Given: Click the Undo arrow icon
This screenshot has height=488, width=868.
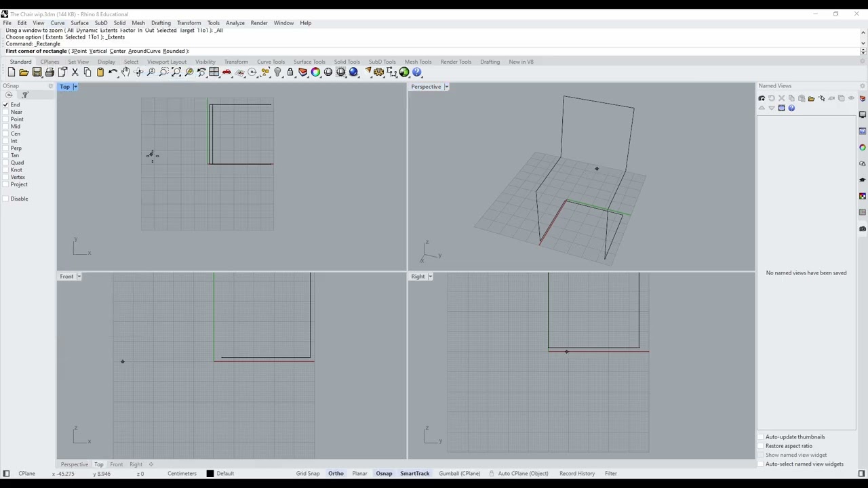Looking at the screenshot, I should [x=113, y=72].
